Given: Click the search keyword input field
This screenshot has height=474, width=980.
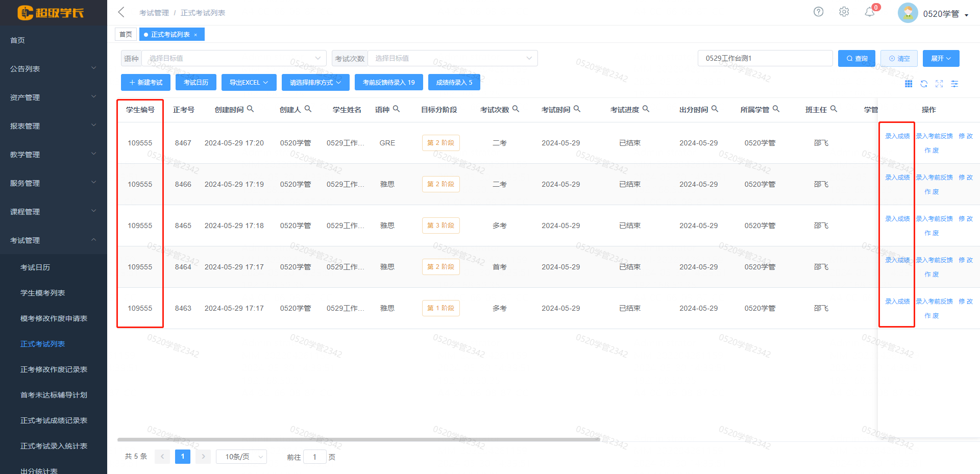Looking at the screenshot, I should point(765,58).
